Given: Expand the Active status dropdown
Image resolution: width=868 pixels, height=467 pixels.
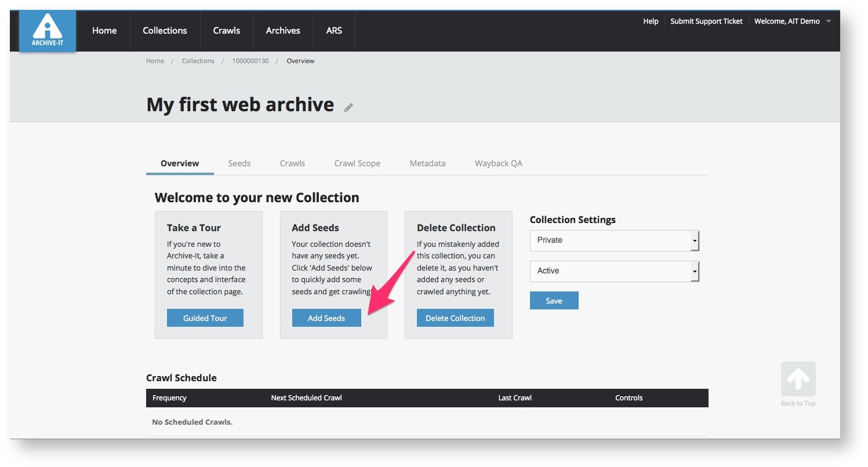Looking at the screenshot, I should [614, 271].
